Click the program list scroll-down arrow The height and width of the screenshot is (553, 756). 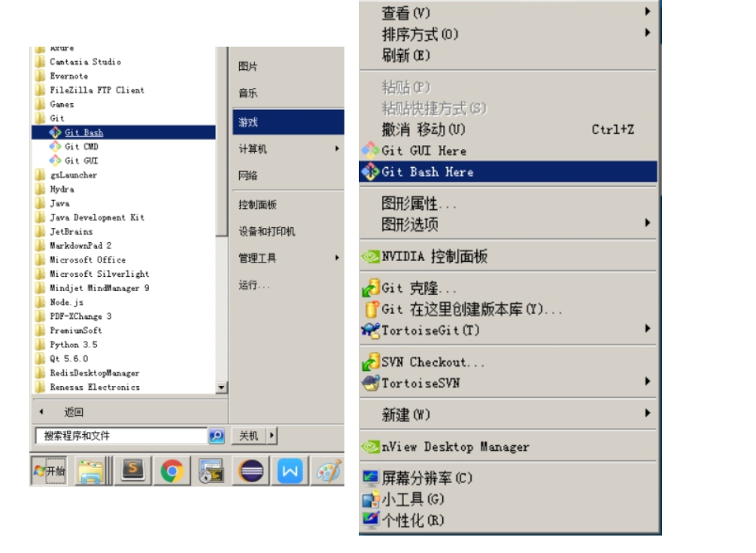(221, 387)
